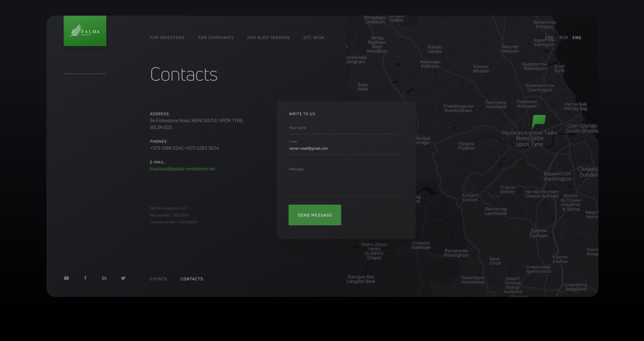Open the For Algo Traders menu

pos(269,38)
